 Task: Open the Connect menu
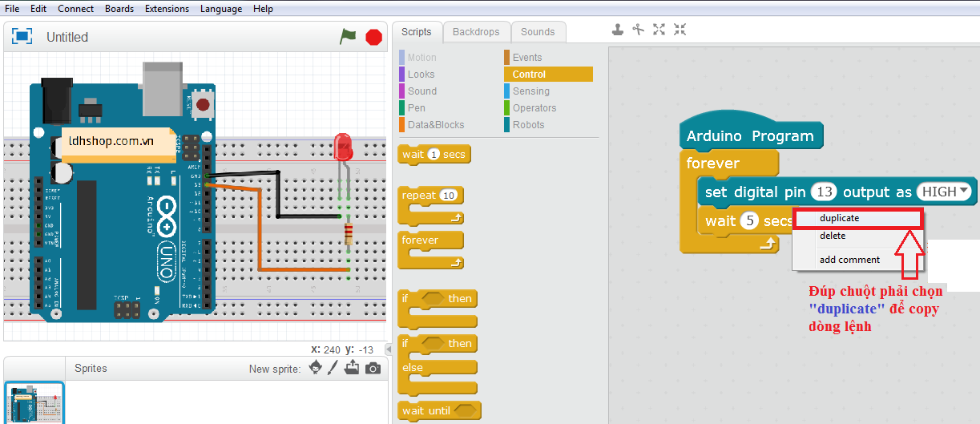coord(76,9)
